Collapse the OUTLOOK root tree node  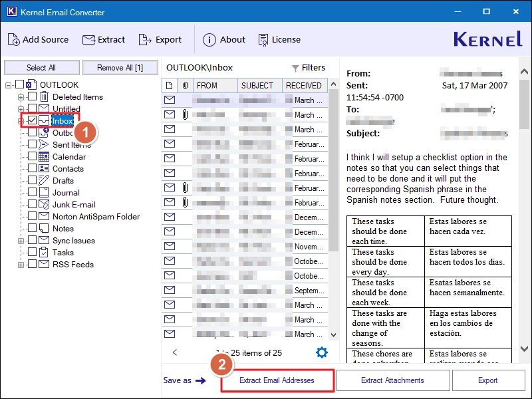[x=9, y=85]
